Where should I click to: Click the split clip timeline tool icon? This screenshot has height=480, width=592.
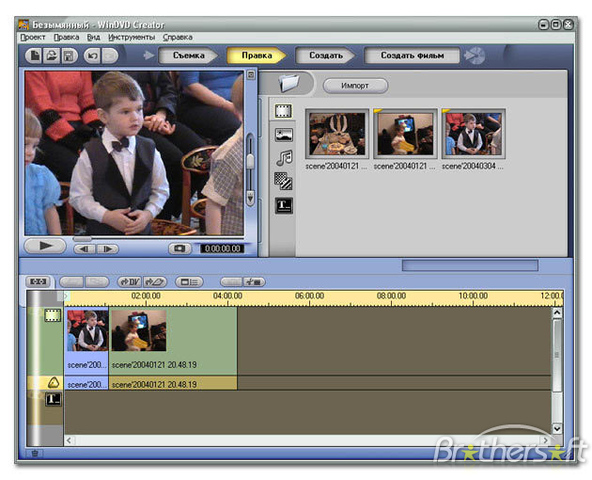(254, 282)
